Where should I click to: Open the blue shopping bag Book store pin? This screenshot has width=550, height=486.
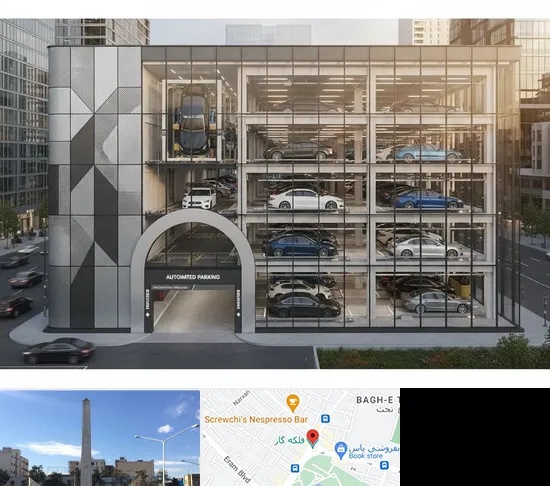pyautogui.click(x=341, y=450)
